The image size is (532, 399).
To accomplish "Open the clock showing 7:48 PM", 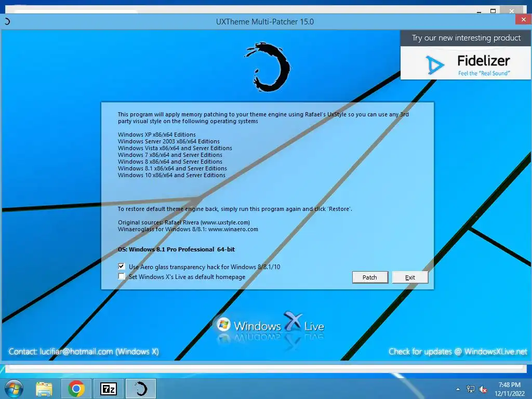I will pyautogui.click(x=510, y=389).
